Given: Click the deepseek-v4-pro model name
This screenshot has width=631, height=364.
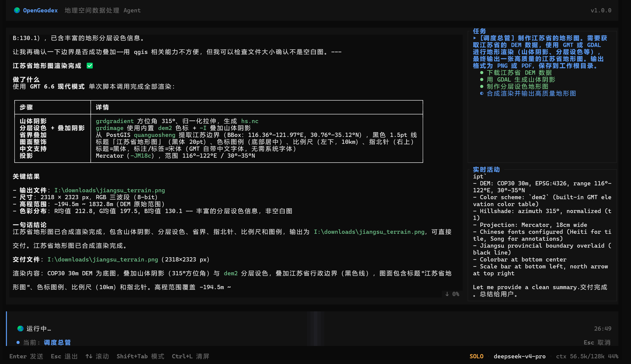Looking at the screenshot, I should tap(520, 356).
